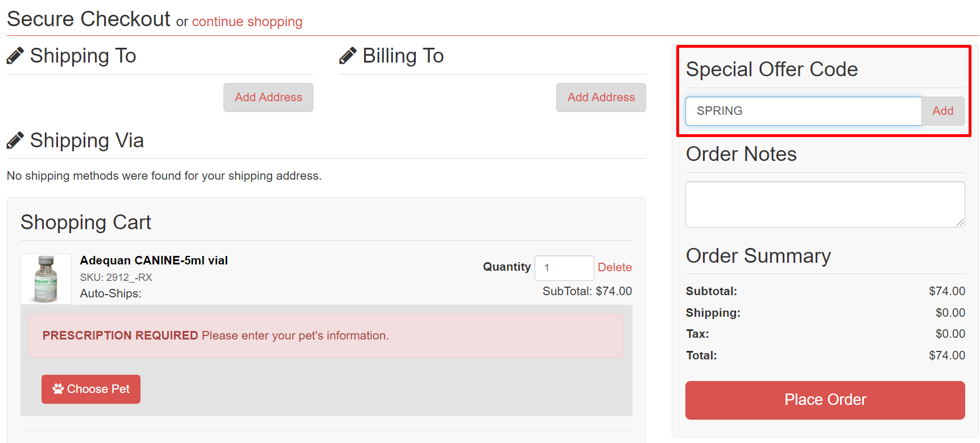The width and height of the screenshot is (980, 443).
Task: Click the Total $74.00 value in summary
Action: pyautogui.click(x=947, y=355)
